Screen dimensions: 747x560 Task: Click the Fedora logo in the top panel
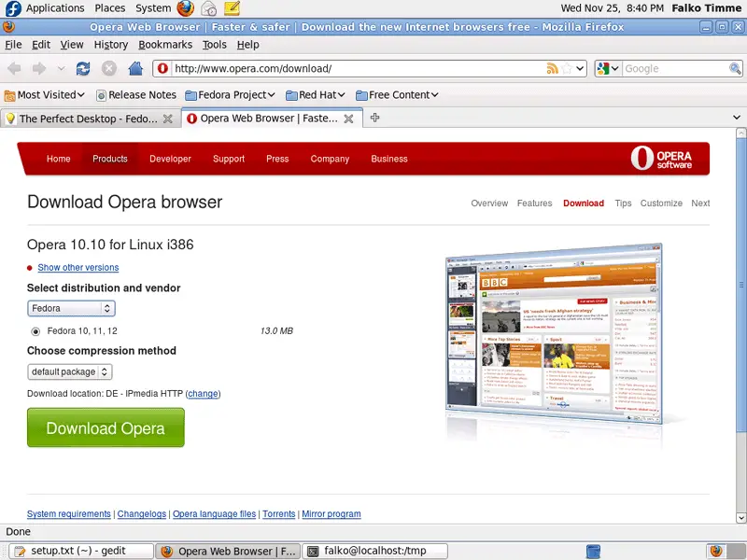(x=13, y=8)
